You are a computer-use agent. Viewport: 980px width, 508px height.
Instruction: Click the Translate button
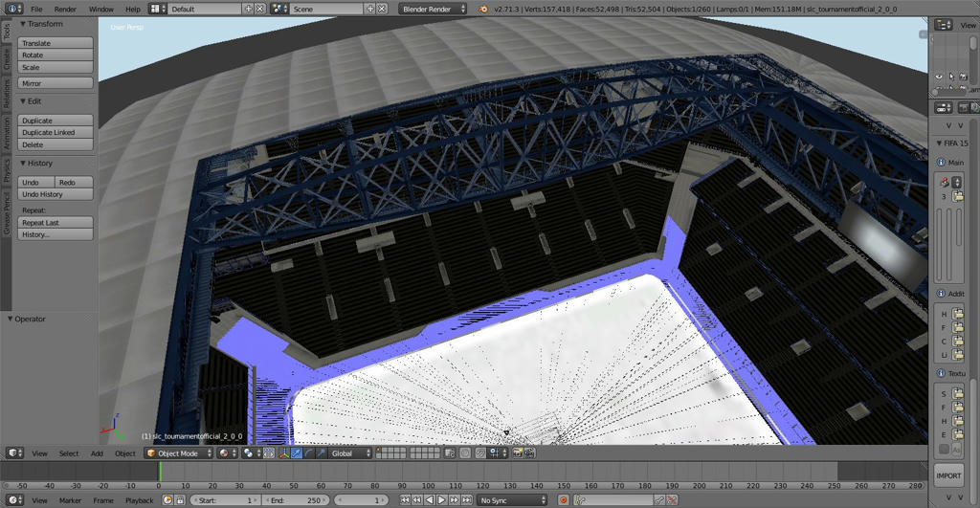[56, 43]
